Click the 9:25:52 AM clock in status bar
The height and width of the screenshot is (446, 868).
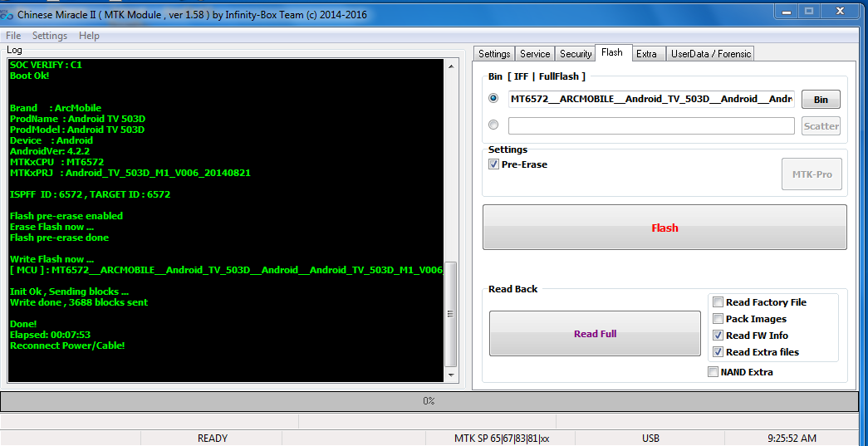click(792, 439)
